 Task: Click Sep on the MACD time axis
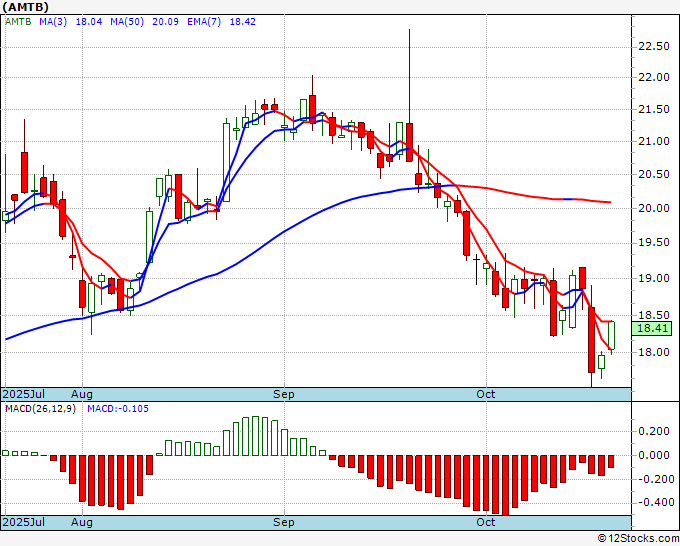284,522
